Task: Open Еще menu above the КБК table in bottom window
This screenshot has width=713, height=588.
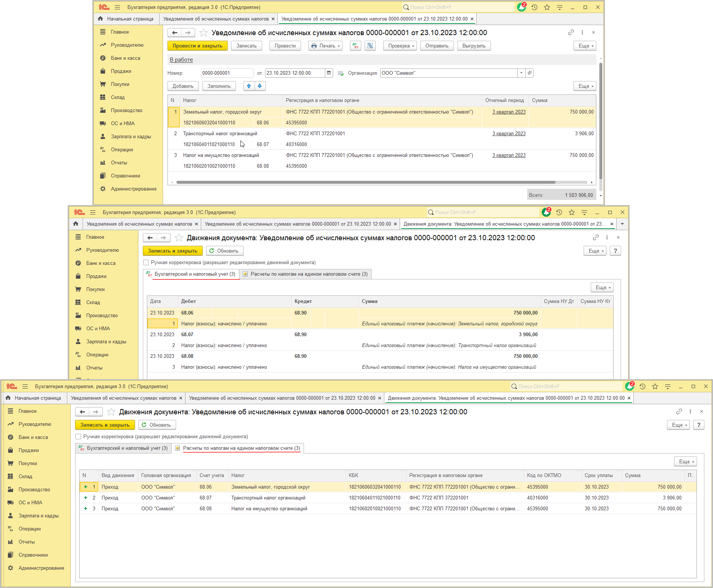Action: [685, 462]
